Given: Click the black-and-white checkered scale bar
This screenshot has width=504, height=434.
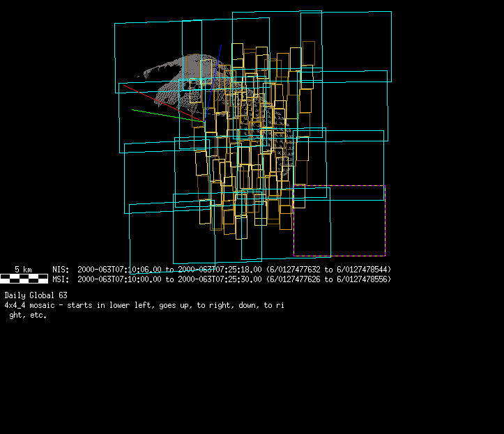Looking at the screenshot, I should pos(24,279).
